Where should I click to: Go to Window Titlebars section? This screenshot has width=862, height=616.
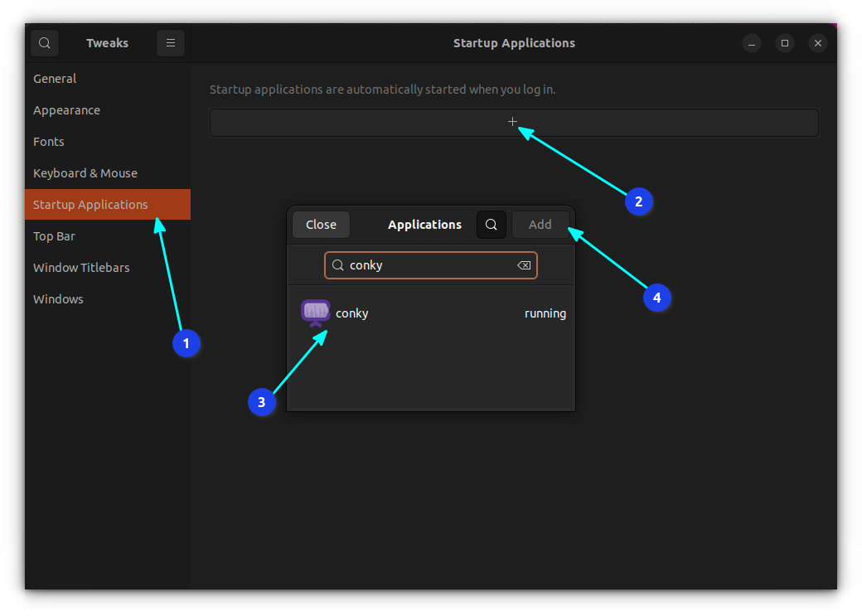pos(81,267)
